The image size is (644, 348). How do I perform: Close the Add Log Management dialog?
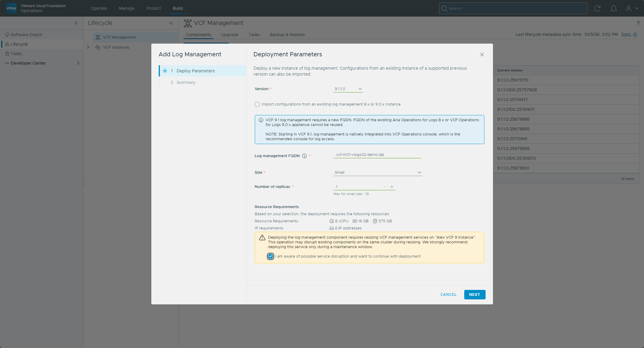(482, 55)
